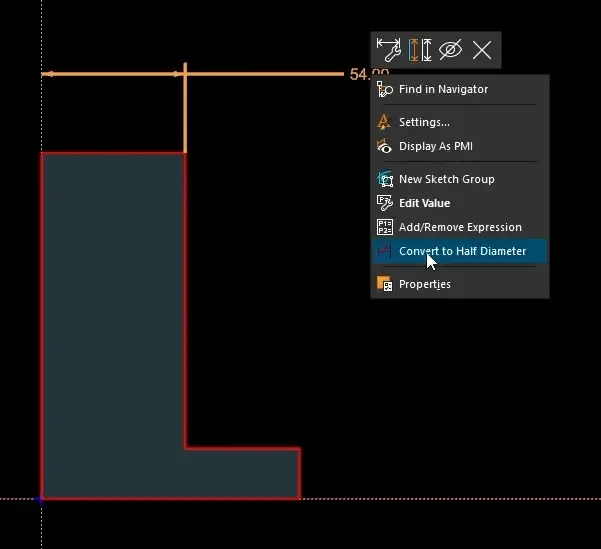Click the white vertical dimension icon in the mini toolbar
This screenshot has width=601, height=549.
click(x=427, y=50)
